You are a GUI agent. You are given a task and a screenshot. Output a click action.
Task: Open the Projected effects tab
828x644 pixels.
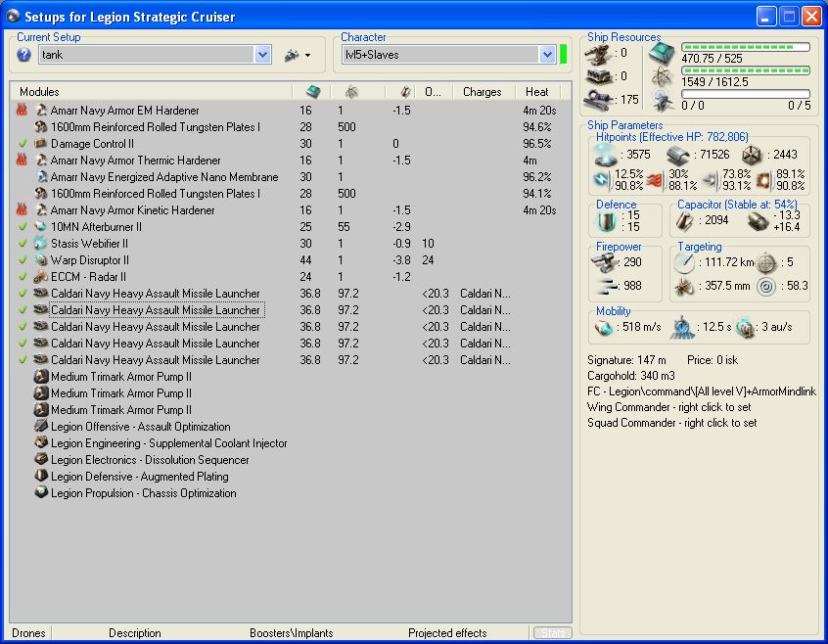(x=447, y=633)
